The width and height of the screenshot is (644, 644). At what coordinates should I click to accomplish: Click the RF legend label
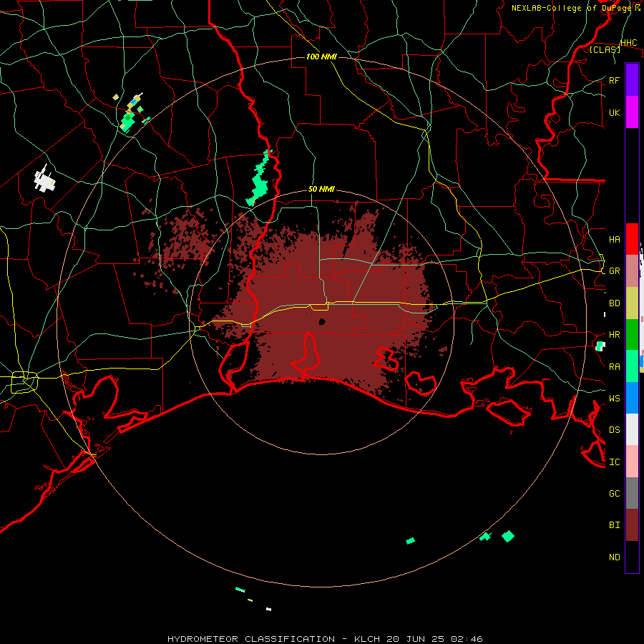pyautogui.click(x=614, y=80)
